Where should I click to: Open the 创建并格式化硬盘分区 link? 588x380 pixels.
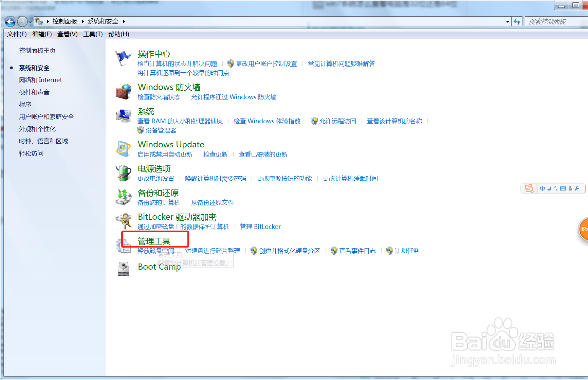[x=290, y=251]
